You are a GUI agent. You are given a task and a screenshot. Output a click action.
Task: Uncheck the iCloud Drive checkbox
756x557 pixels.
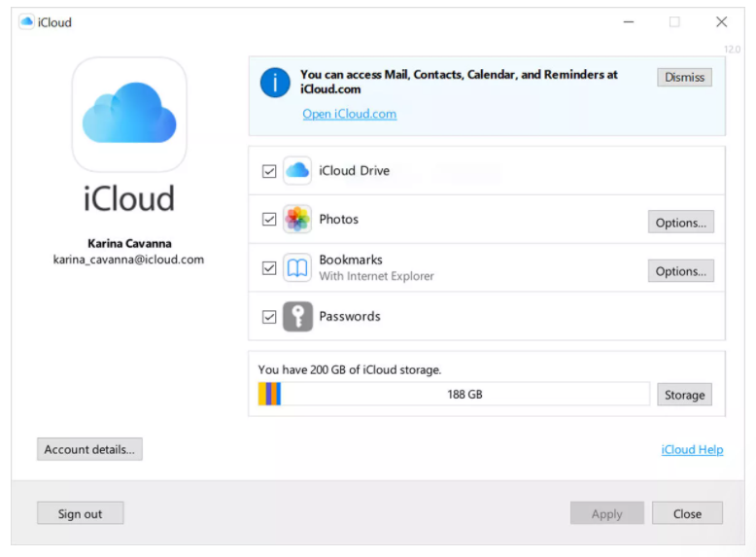point(269,171)
